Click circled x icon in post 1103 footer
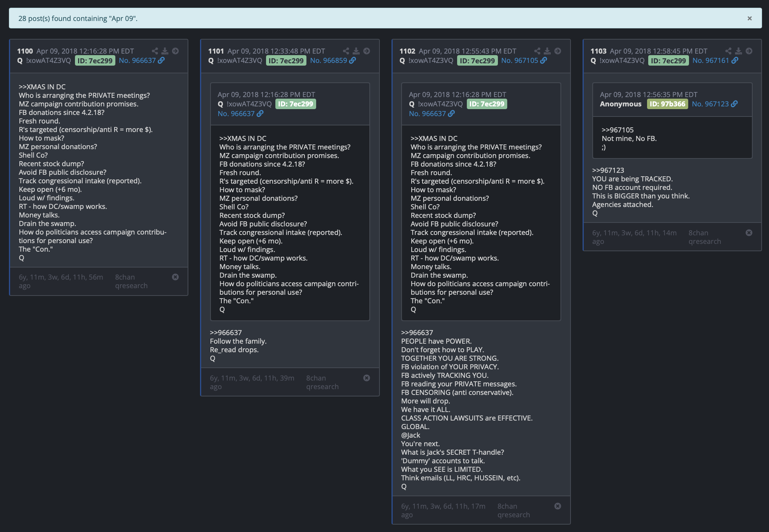769x532 pixels. [x=749, y=233]
